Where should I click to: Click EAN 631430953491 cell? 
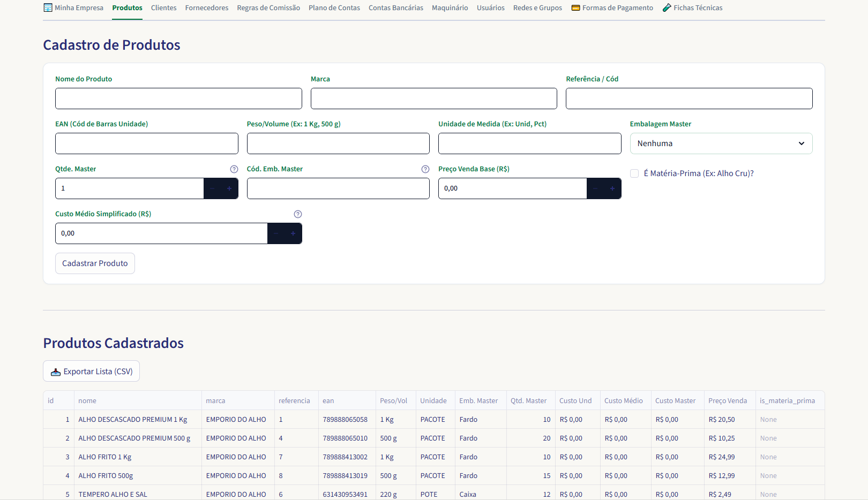click(x=347, y=494)
